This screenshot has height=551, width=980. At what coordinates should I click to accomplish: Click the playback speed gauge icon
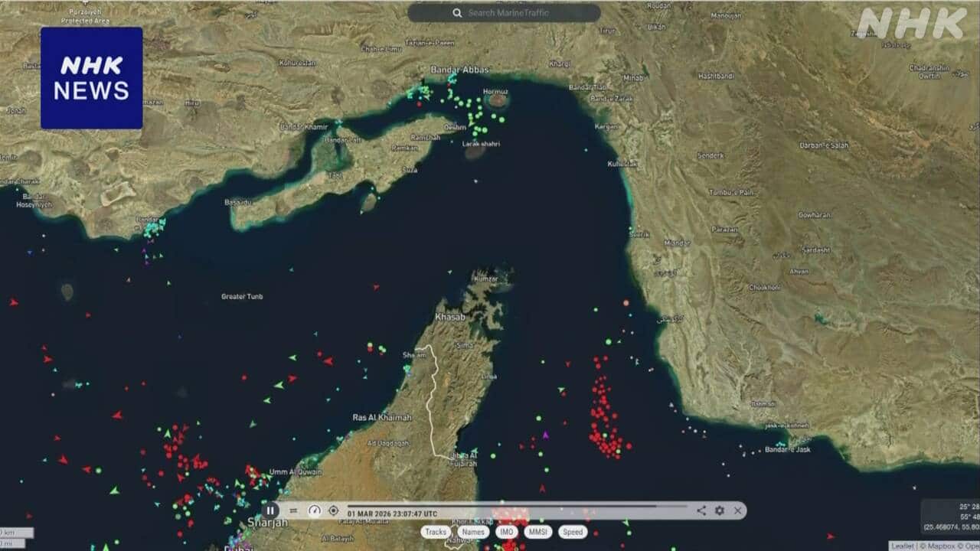pos(314,510)
